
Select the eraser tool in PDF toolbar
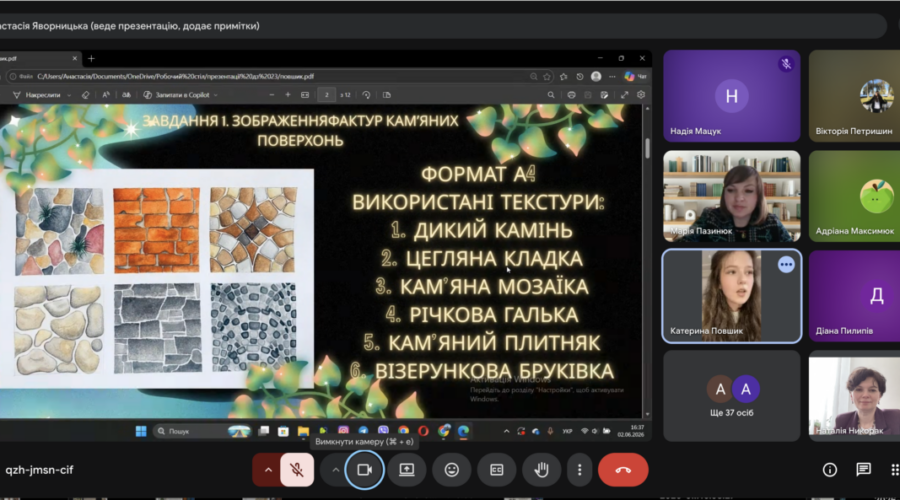point(86,95)
